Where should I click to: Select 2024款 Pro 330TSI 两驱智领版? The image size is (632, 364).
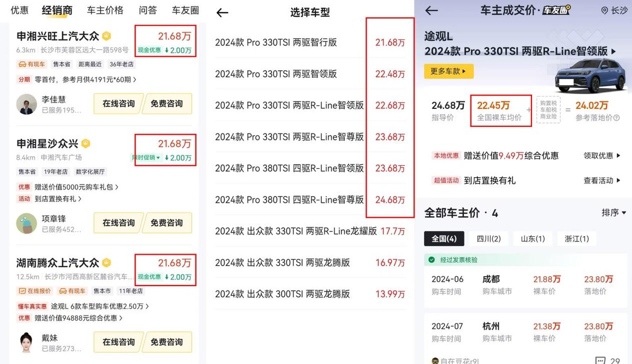click(310, 74)
